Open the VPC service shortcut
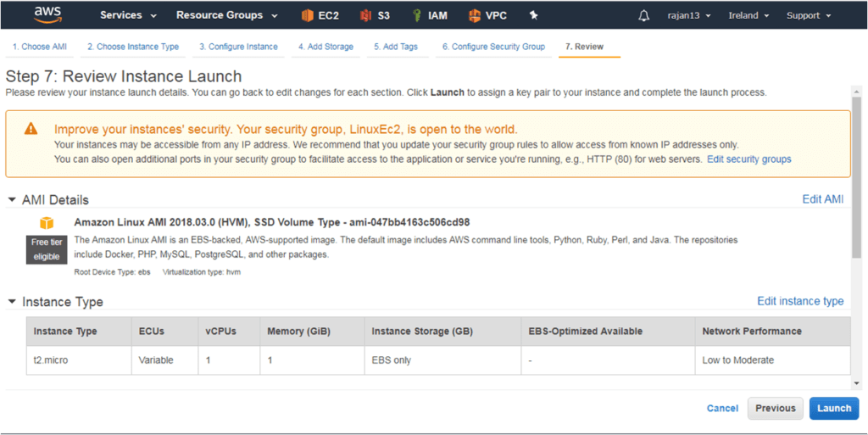Image resolution: width=868 pixels, height=435 pixels. tap(487, 15)
